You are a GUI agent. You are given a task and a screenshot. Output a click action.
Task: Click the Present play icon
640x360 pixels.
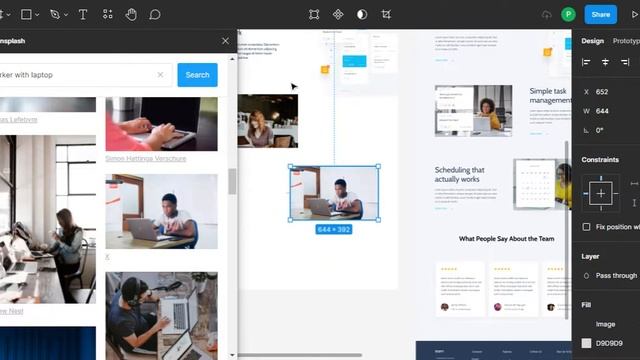(635, 15)
